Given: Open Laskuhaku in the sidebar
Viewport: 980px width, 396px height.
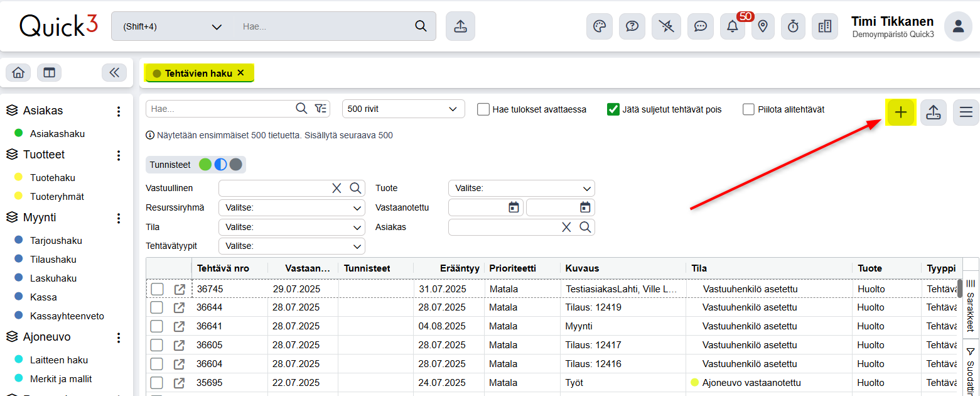Looking at the screenshot, I should point(53,278).
